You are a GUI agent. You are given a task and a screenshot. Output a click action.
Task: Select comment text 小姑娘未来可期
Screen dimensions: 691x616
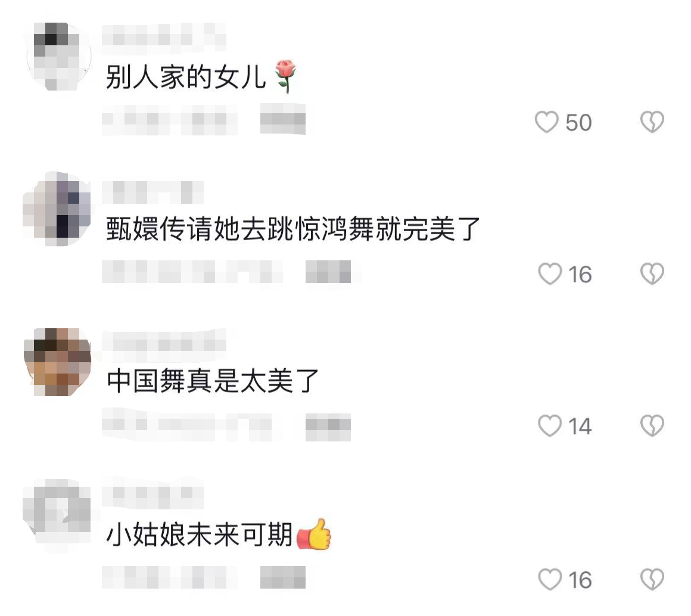click(x=199, y=534)
